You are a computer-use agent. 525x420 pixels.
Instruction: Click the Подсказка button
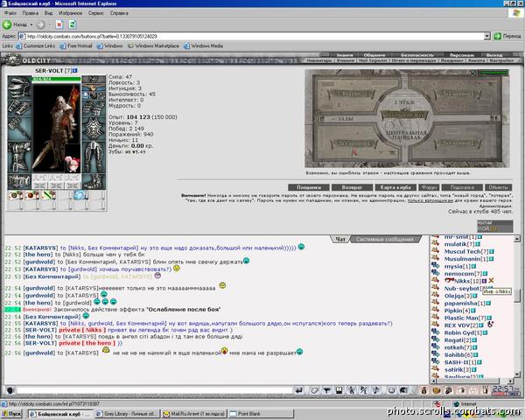462,187
